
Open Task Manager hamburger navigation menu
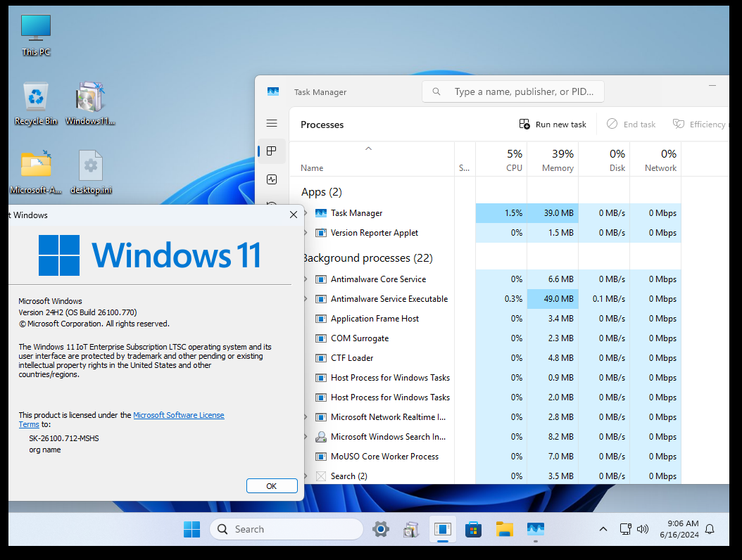(x=272, y=123)
